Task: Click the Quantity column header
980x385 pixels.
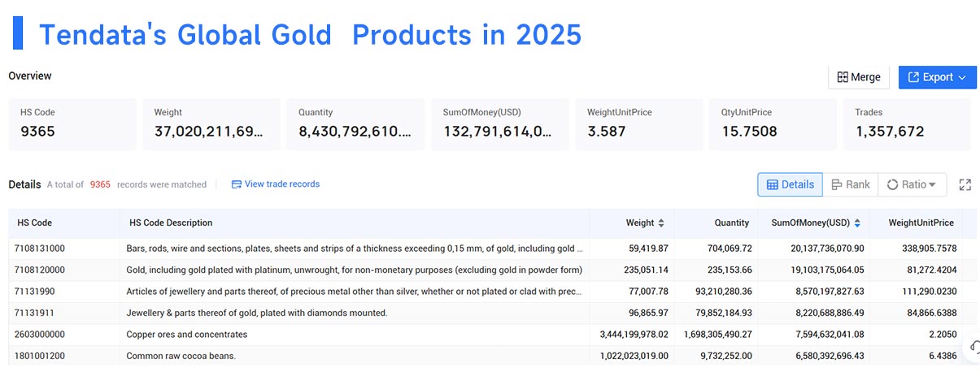Action: pyautogui.click(x=731, y=223)
